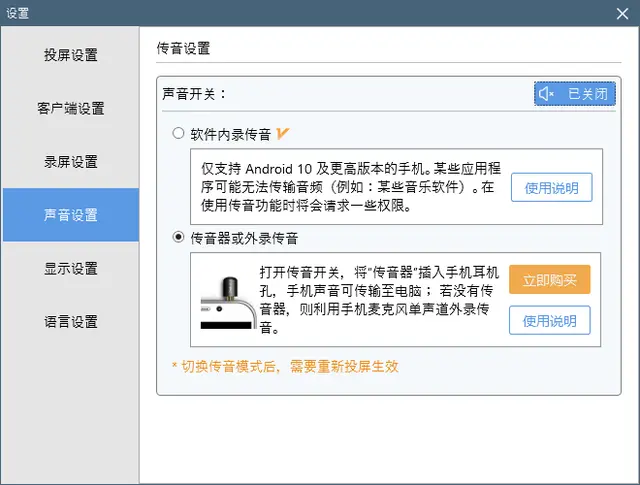Click the 传音设置 section heading
Viewport: 640px width, 485px height.
(x=183, y=48)
